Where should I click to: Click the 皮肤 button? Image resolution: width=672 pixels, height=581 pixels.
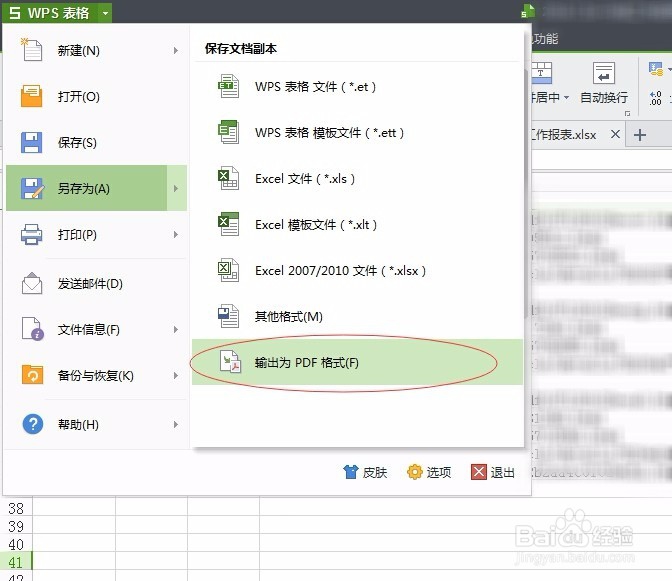pyautogui.click(x=366, y=472)
